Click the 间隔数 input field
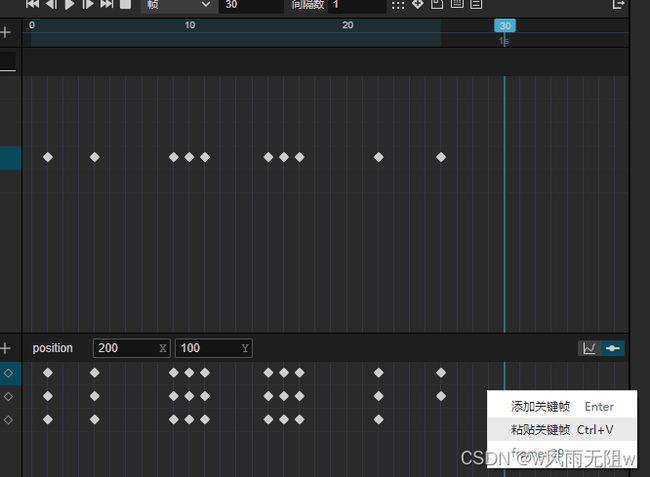650x477 pixels. click(357, 5)
